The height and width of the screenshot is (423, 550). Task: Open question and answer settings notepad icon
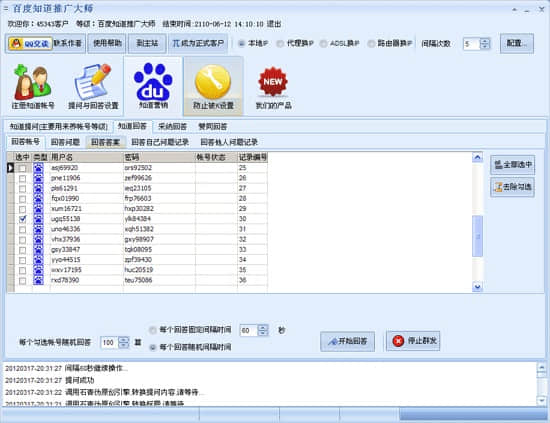pos(93,82)
